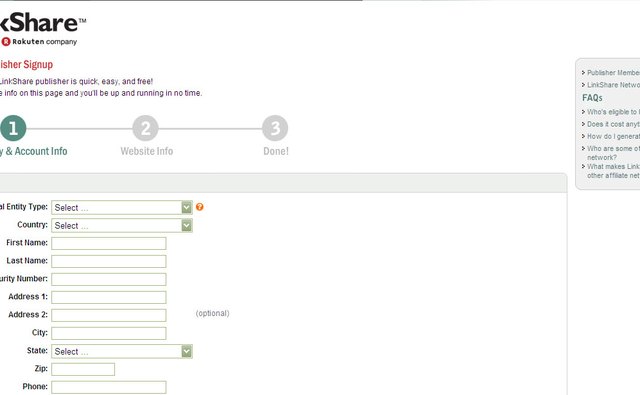Select the step 3 Done circle
Screen dimensions: 640x395
pos(275,128)
